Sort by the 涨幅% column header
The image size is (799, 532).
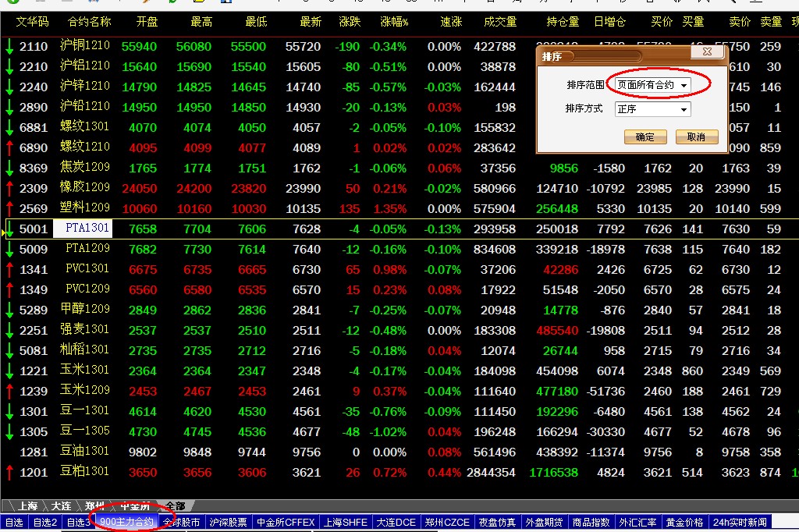click(x=394, y=22)
